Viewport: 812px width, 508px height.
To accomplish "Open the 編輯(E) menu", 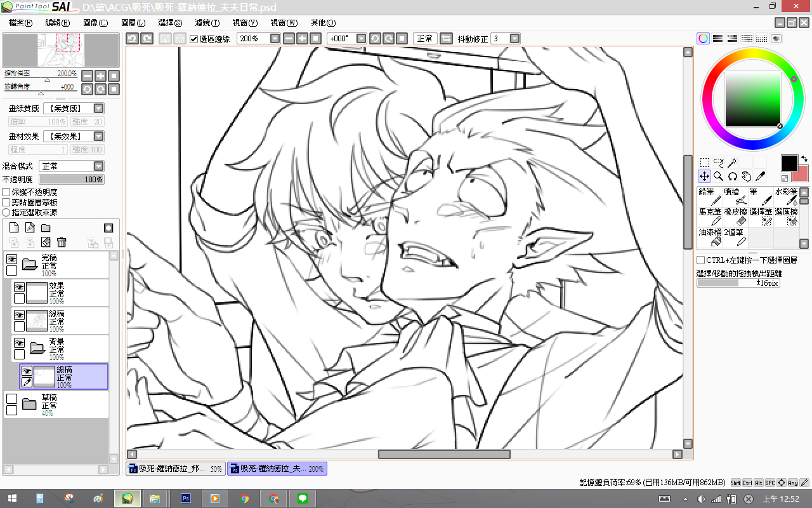I will pyautogui.click(x=58, y=23).
